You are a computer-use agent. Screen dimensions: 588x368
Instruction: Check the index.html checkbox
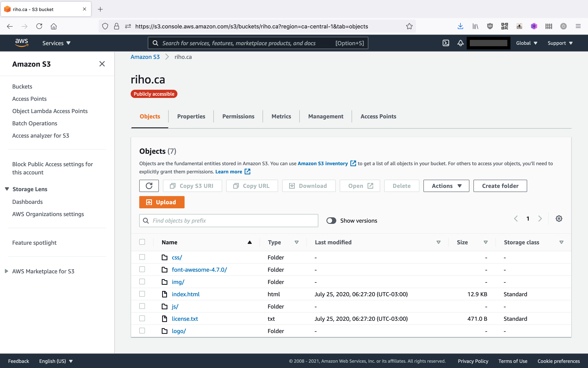[142, 294]
